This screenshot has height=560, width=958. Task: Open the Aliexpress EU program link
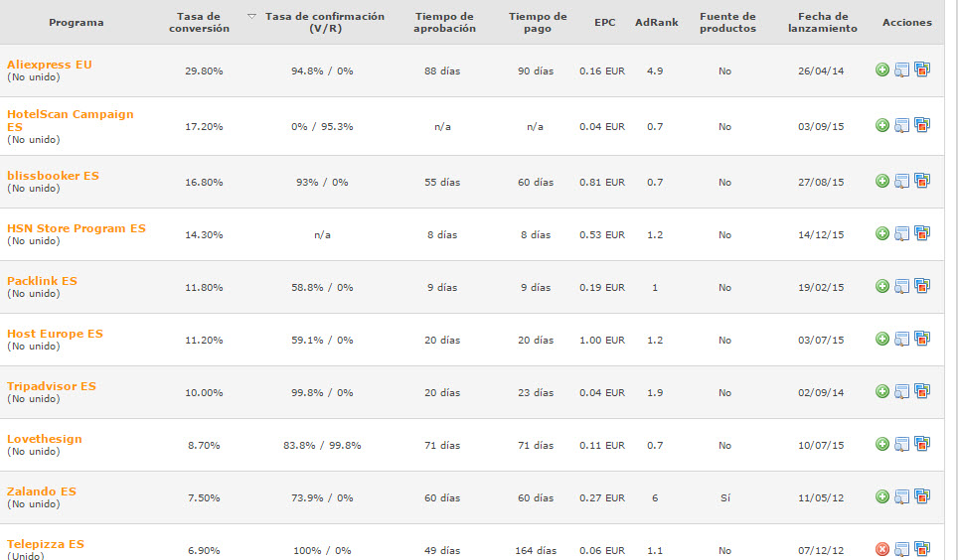(50, 65)
